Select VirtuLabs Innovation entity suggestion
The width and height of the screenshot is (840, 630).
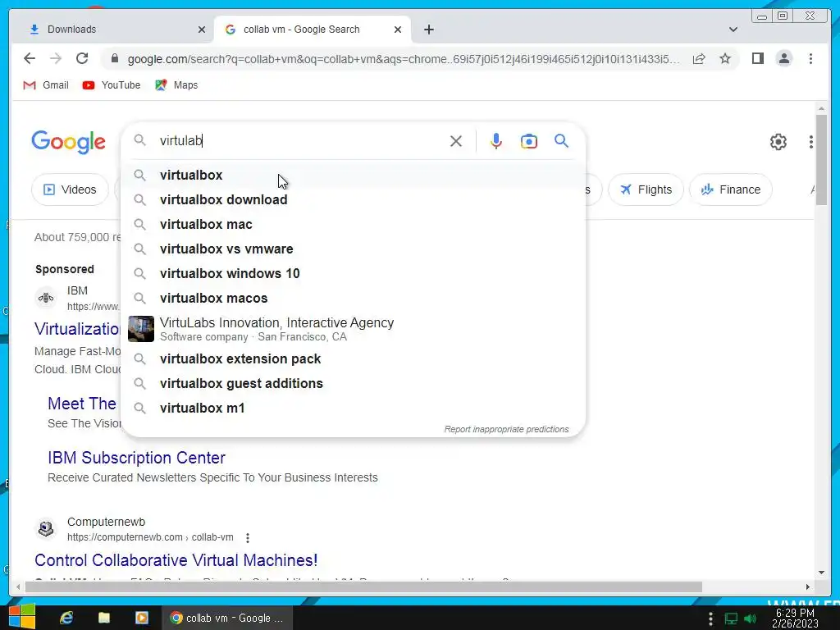coord(354,329)
